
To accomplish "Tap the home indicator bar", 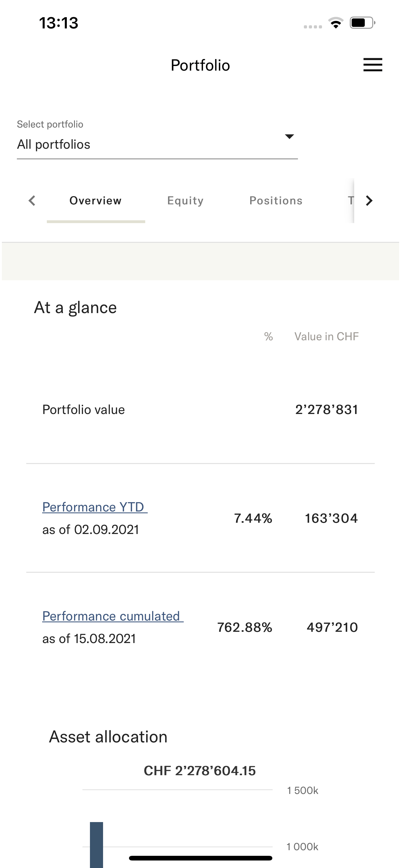I will (x=200, y=858).
